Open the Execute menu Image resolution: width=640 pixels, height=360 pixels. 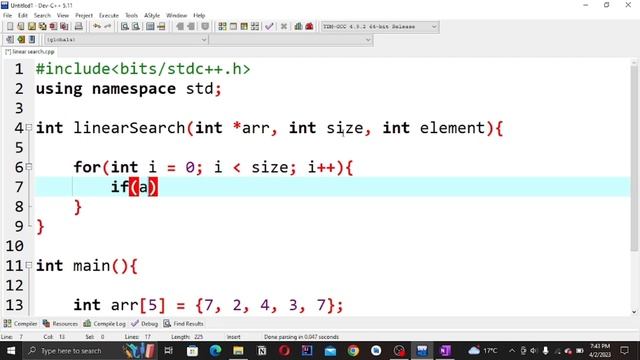pos(109,16)
